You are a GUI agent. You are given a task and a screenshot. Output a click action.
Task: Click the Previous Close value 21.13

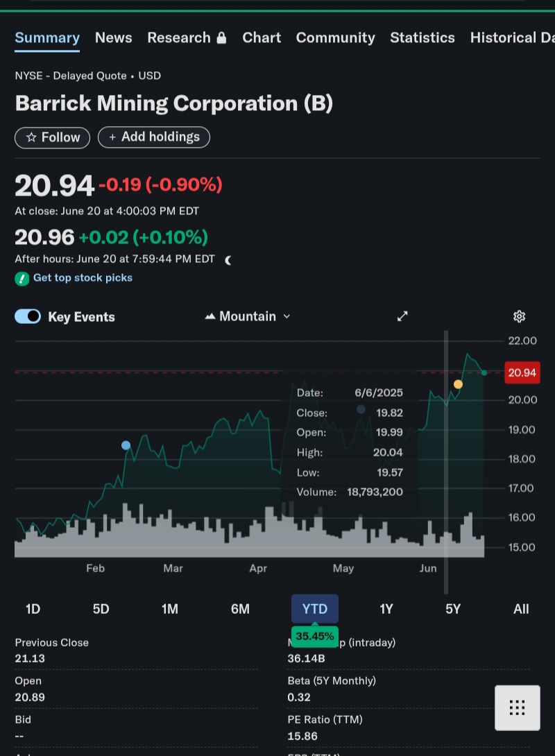click(30, 659)
